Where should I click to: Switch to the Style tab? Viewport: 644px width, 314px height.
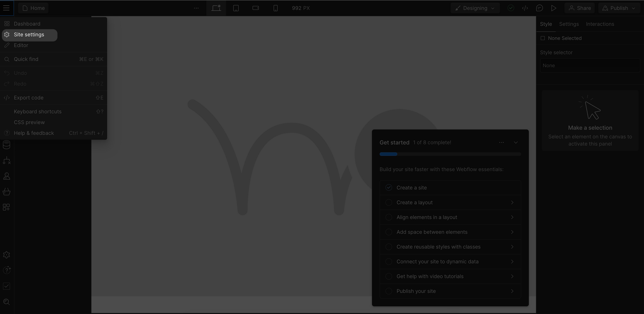click(546, 24)
